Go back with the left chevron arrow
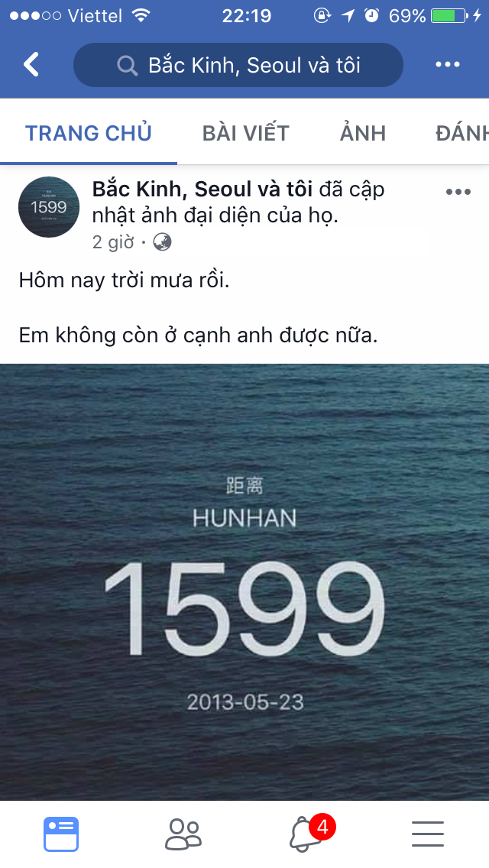The width and height of the screenshot is (489, 868). [31, 64]
